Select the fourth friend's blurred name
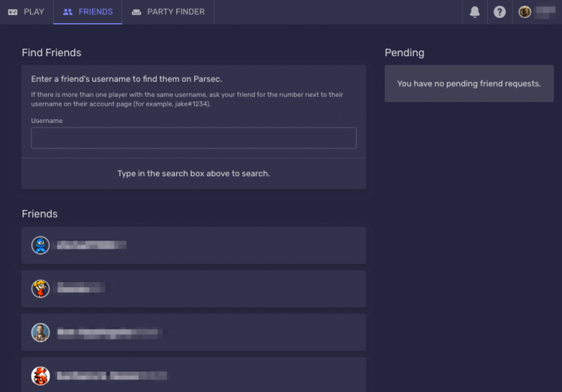This screenshot has height=392, width=562. [x=112, y=375]
